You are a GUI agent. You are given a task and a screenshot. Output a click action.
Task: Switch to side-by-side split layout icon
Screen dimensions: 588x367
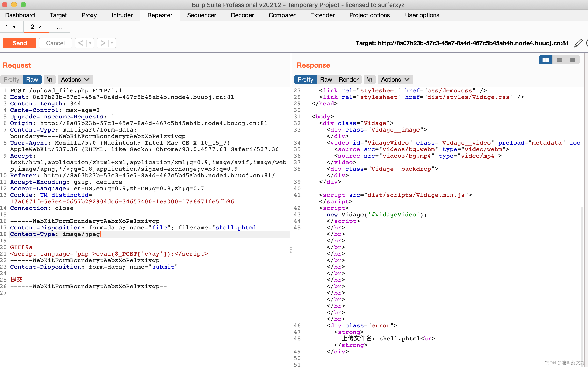tap(546, 60)
